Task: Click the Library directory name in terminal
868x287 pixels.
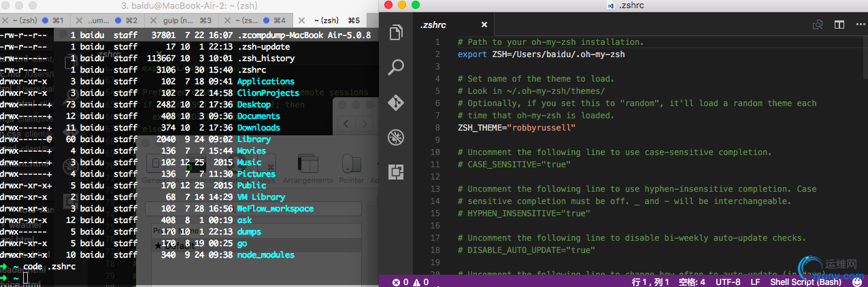Action: (x=254, y=139)
